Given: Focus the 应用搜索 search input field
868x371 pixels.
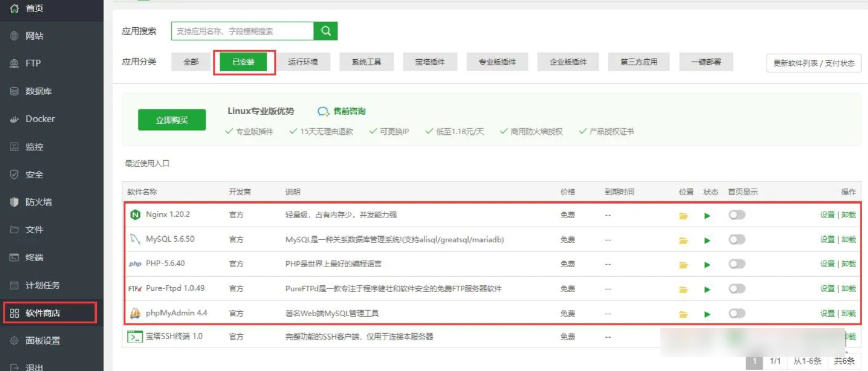Looking at the screenshot, I should (243, 31).
